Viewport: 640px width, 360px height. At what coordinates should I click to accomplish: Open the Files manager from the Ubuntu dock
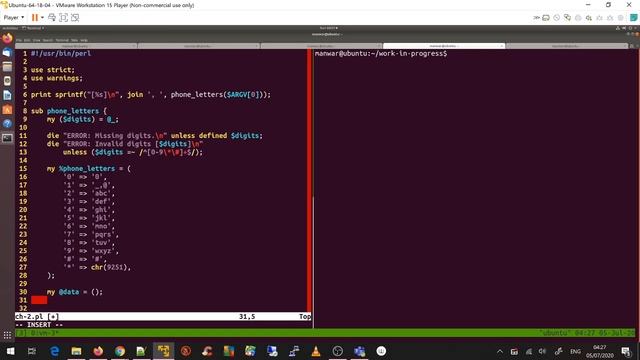tap(7, 67)
